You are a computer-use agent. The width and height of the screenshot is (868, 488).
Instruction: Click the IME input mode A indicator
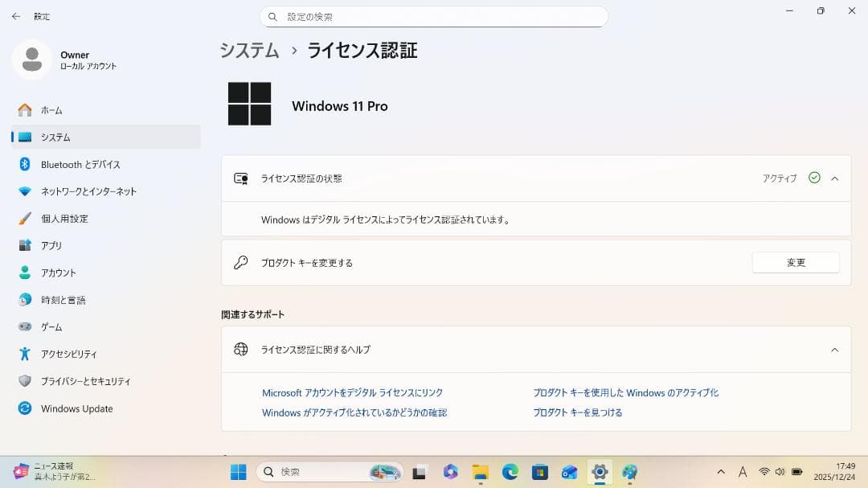tap(743, 472)
